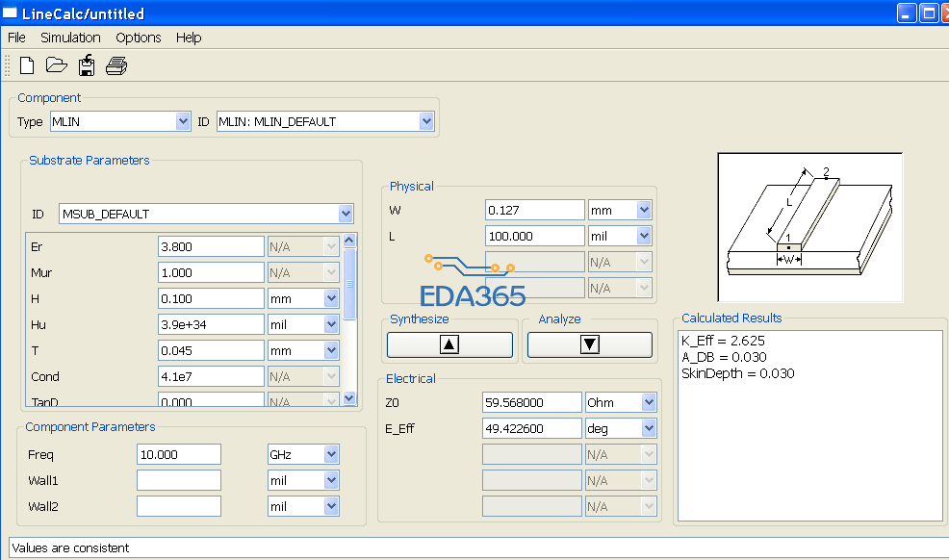Click the LineCalc window title icon
The width and height of the screenshot is (949, 560).
[11, 12]
